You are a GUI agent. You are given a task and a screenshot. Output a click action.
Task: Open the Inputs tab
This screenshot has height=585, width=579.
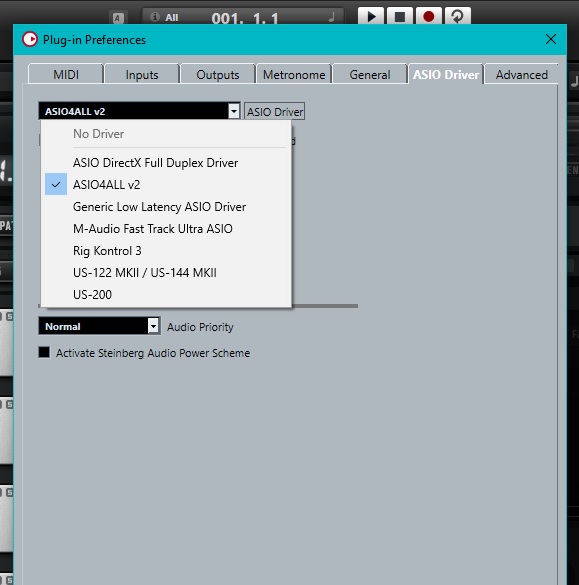(x=142, y=75)
